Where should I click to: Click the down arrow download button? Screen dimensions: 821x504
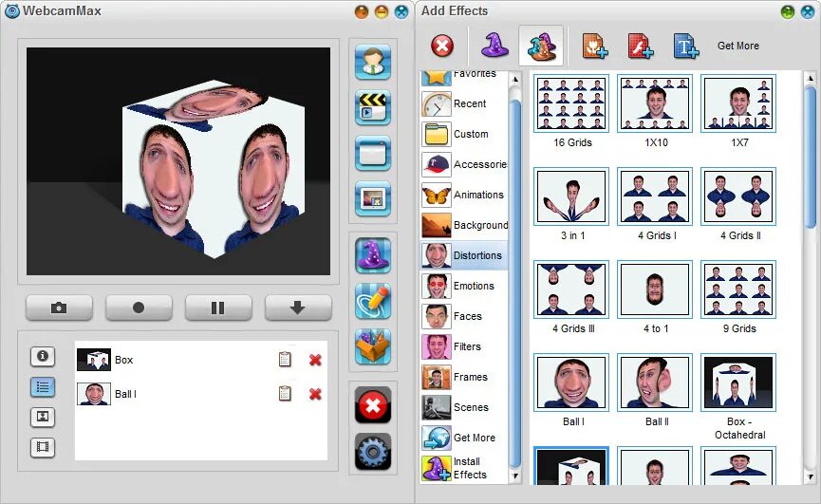point(298,308)
